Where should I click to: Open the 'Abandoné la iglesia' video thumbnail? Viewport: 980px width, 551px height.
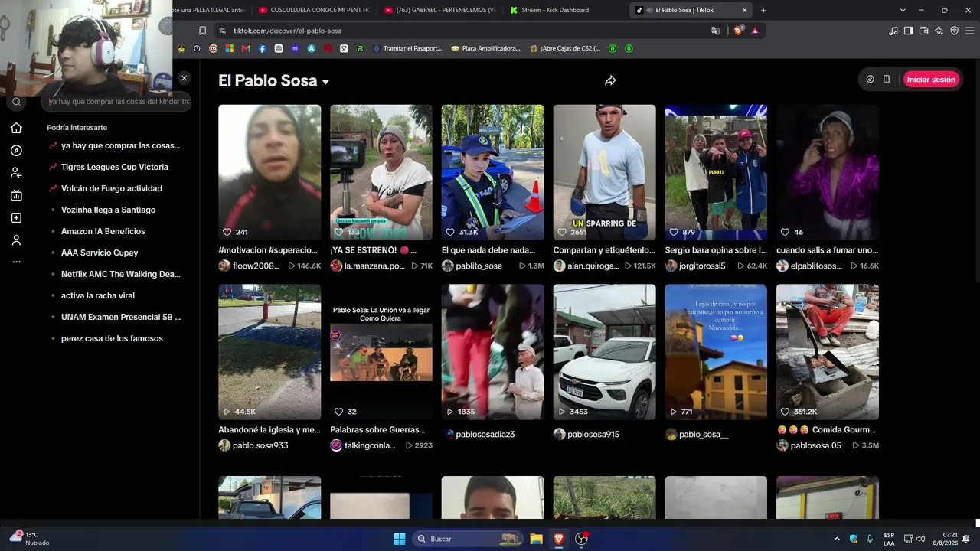pos(269,352)
